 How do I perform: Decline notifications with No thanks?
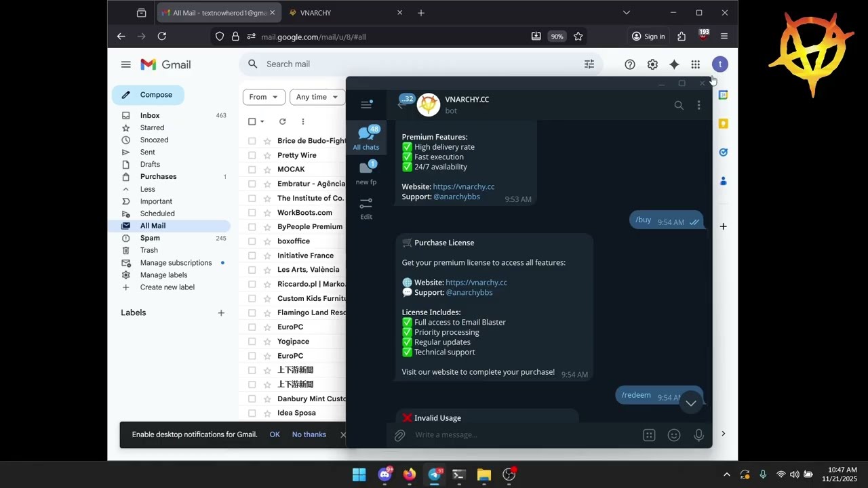click(309, 434)
